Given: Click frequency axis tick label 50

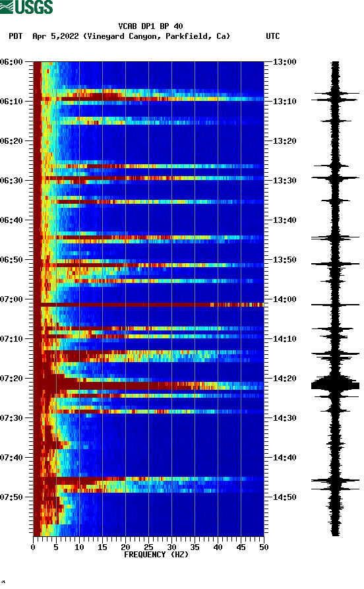Looking at the screenshot, I should [x=264, y=547].
